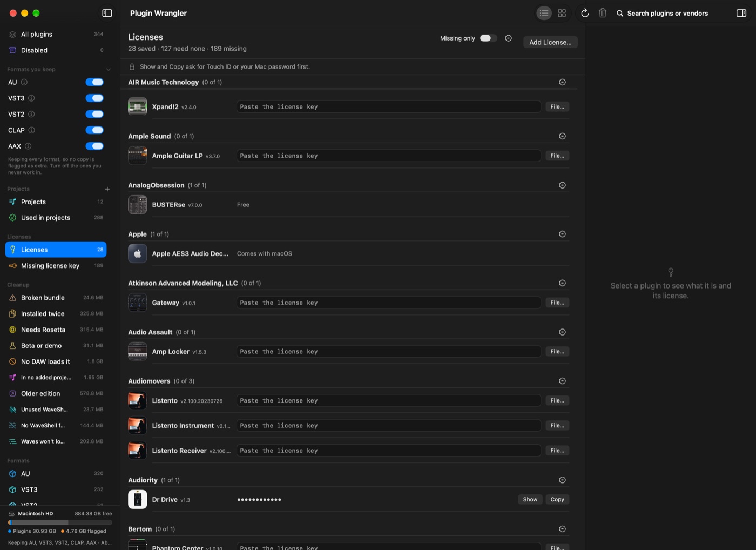Select All plugins in sidebar
The image size is (756, 550).
(x=56, y=34)
